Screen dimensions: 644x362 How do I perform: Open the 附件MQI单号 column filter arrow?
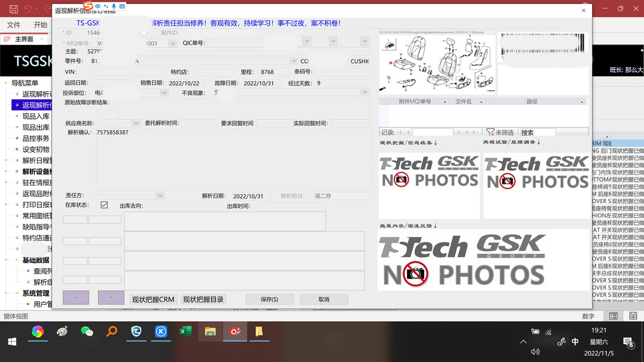tap(445, 102)
